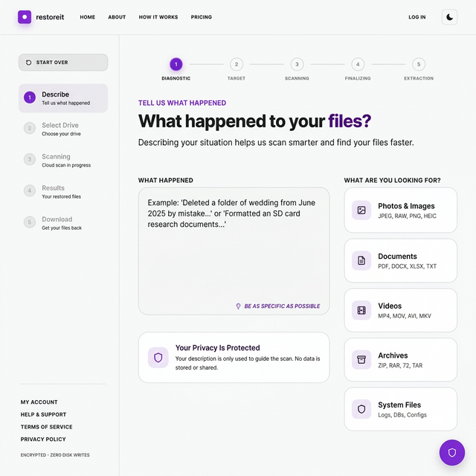This screenshot has height=476, width=476.
Task: Click the Log In link
Action: (x=417, y=17)
